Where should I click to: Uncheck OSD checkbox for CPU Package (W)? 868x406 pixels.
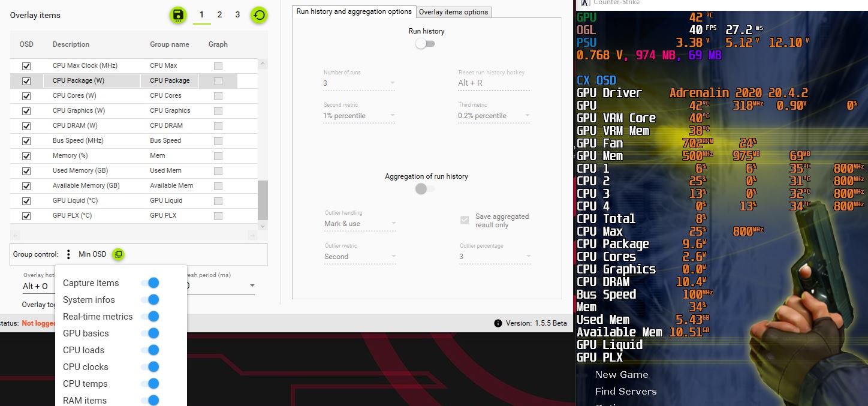tap(26, 81)
